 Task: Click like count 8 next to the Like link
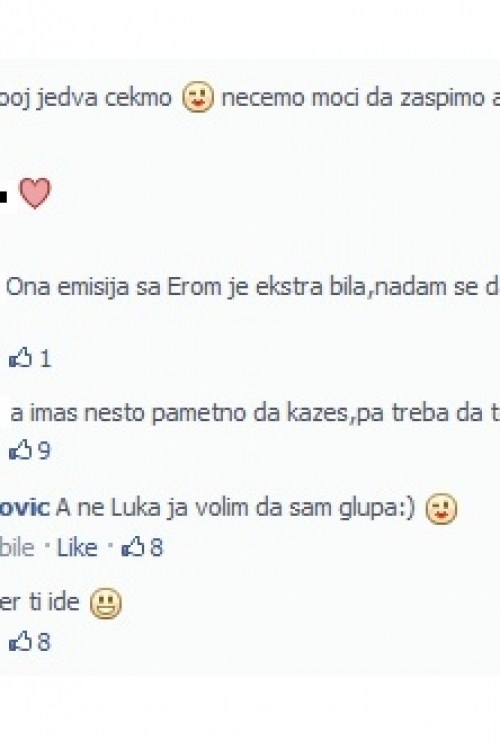click(x=156, y=547)
